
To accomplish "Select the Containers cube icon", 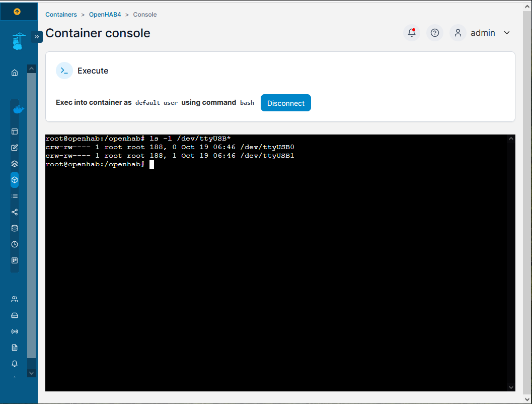I will (15, 180).
